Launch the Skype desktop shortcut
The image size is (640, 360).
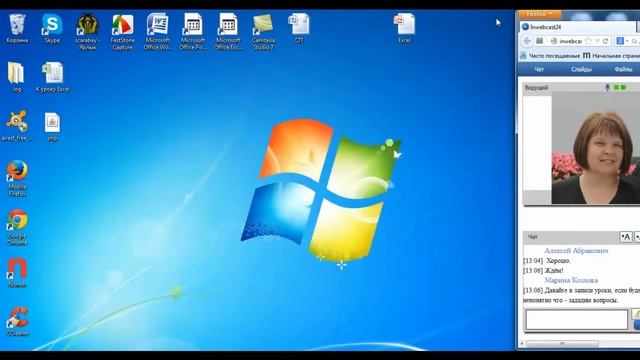pos(52,29)
